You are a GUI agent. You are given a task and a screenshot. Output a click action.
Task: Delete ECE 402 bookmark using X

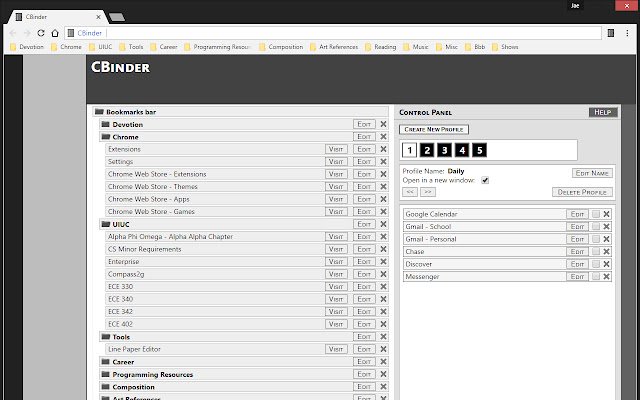pyautogui.click(x=383, y=324)
